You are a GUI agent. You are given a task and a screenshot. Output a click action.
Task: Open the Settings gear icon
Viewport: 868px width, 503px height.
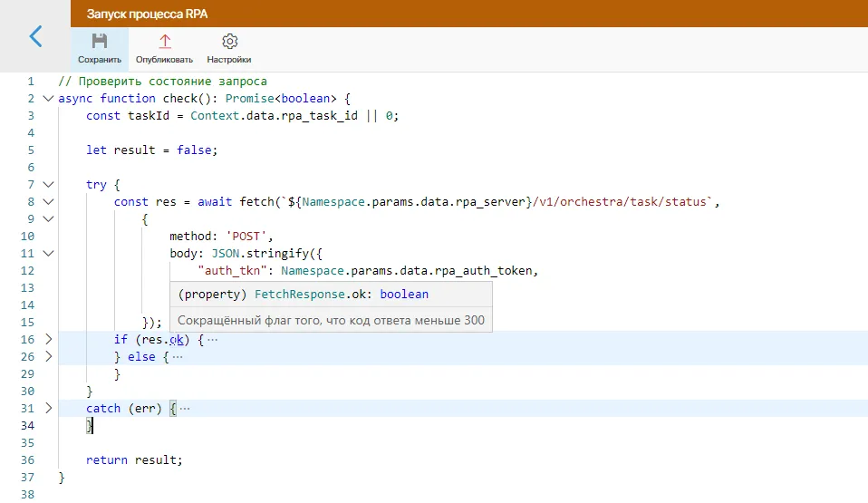[229, 41]
